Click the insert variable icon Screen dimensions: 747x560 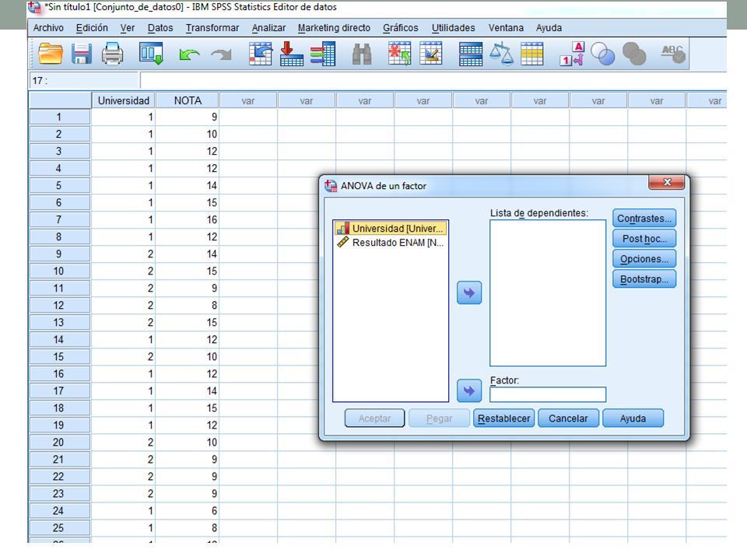click(430, 54)
